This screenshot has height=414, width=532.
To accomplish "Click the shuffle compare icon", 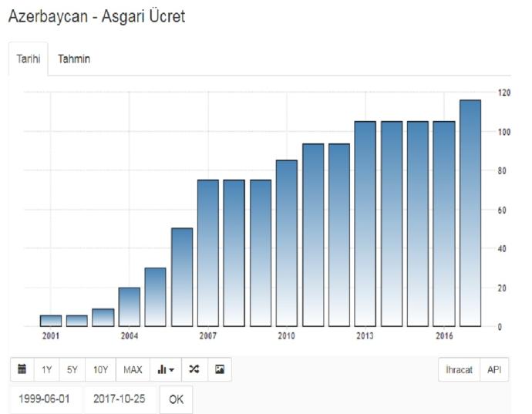I will coord(194,369).
